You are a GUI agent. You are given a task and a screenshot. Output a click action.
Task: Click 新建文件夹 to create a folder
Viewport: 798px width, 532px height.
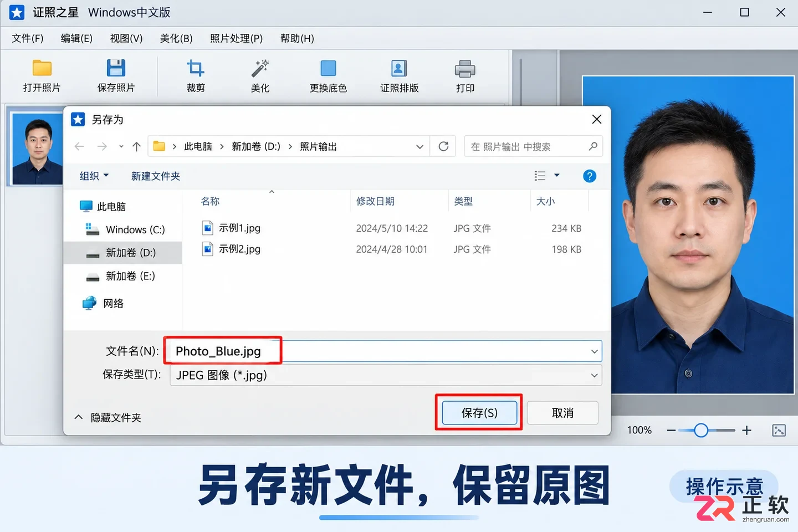pos(156,176)
